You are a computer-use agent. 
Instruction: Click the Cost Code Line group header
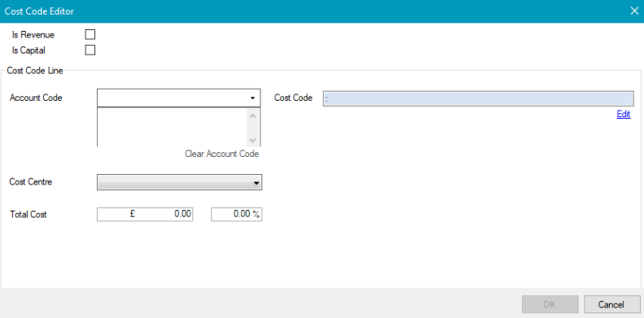[35, 71]
